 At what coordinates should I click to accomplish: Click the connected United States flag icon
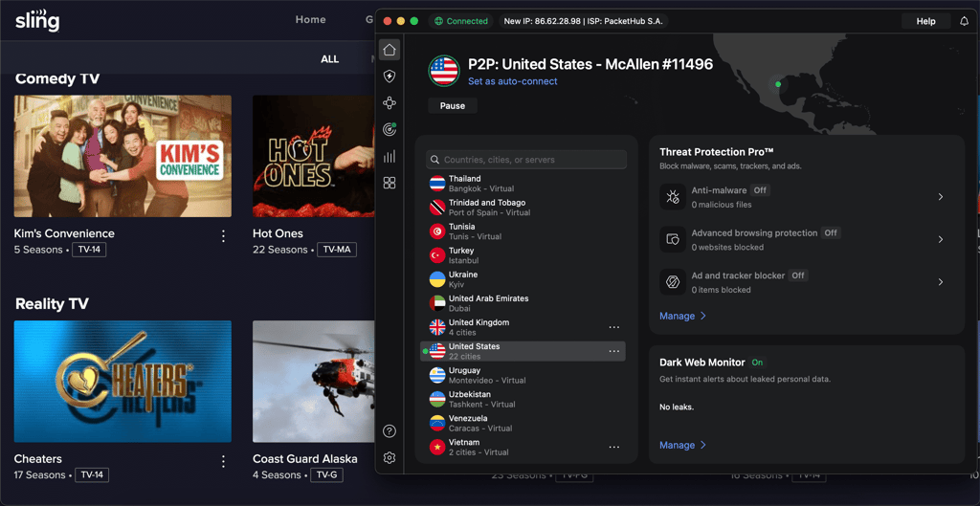444,71
